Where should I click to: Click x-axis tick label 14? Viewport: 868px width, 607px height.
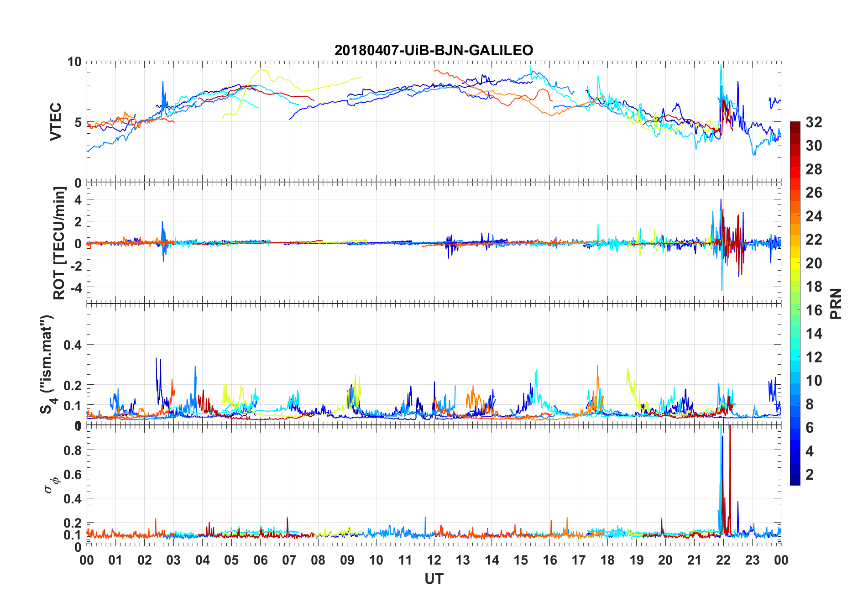click(492, 560)
